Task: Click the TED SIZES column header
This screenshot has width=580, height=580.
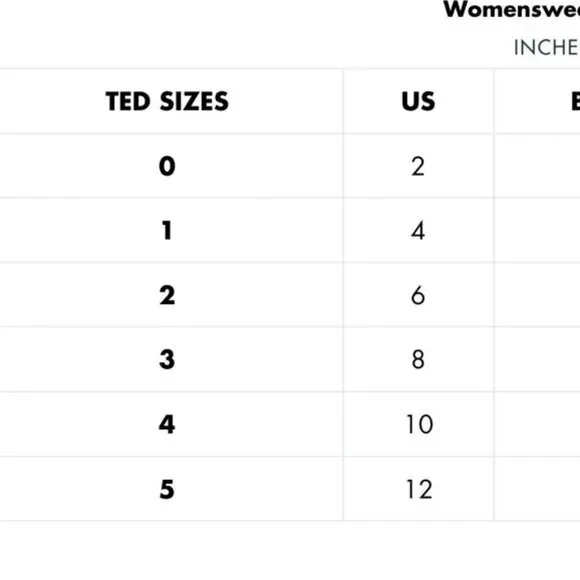Action: tap(167, 101)
